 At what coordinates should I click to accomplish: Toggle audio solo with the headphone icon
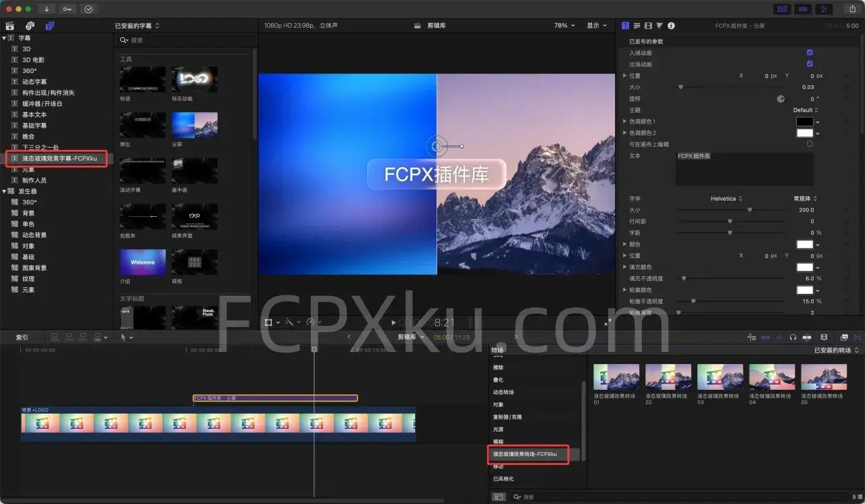(793, 337)
